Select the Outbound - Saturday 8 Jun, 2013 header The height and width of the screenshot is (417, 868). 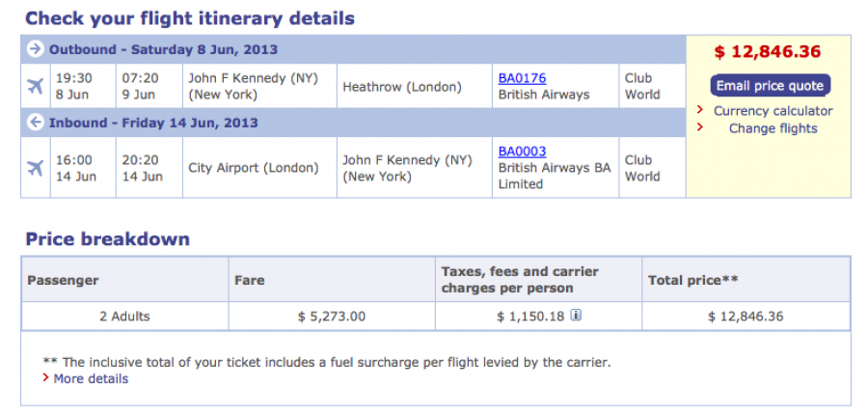click(163, 49)
